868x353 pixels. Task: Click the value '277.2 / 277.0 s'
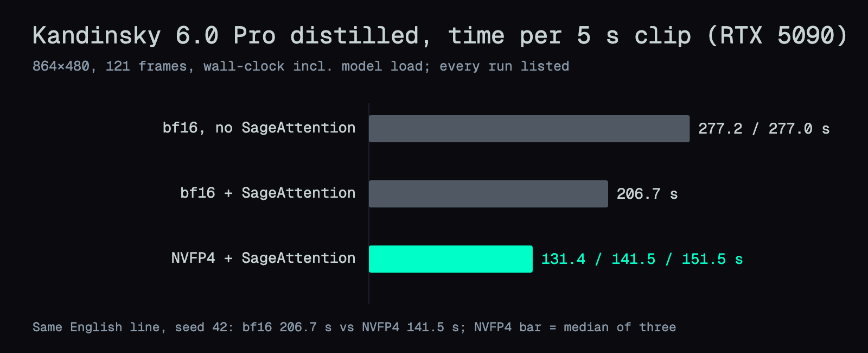[x=764, y=129]
